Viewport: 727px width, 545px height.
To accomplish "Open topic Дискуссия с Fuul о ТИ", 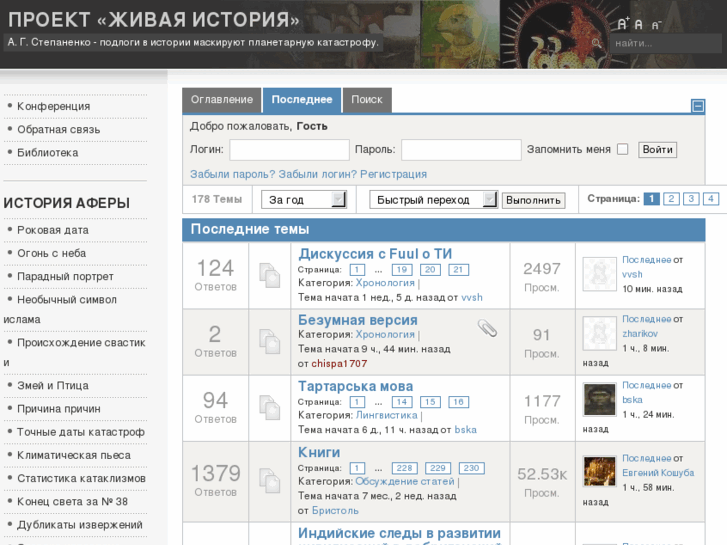I will [375, 254].
